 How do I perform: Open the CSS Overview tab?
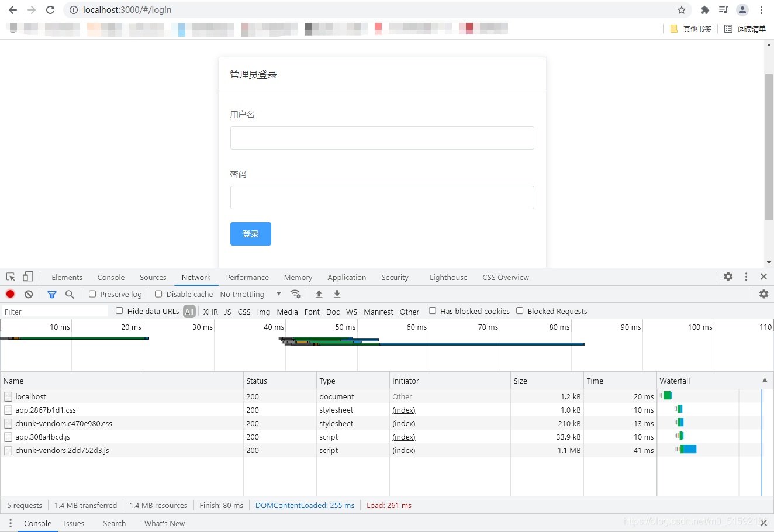(x=506, y=277)
